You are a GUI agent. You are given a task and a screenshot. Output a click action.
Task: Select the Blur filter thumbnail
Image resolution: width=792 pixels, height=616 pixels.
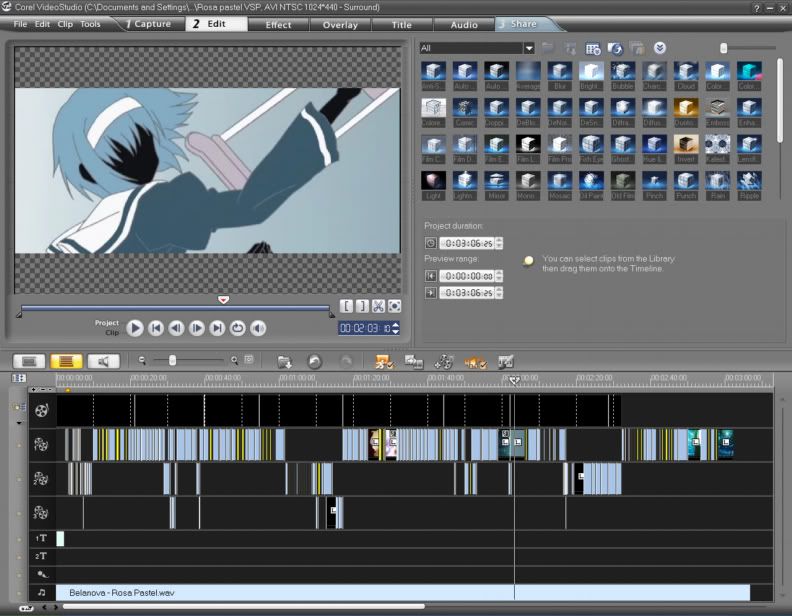click(x=559, y=72)
